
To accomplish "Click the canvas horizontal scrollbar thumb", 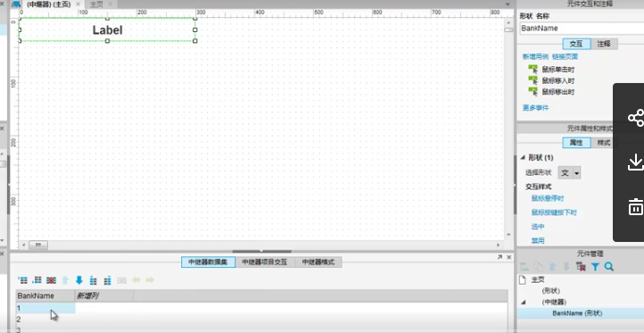I will 37,245.
